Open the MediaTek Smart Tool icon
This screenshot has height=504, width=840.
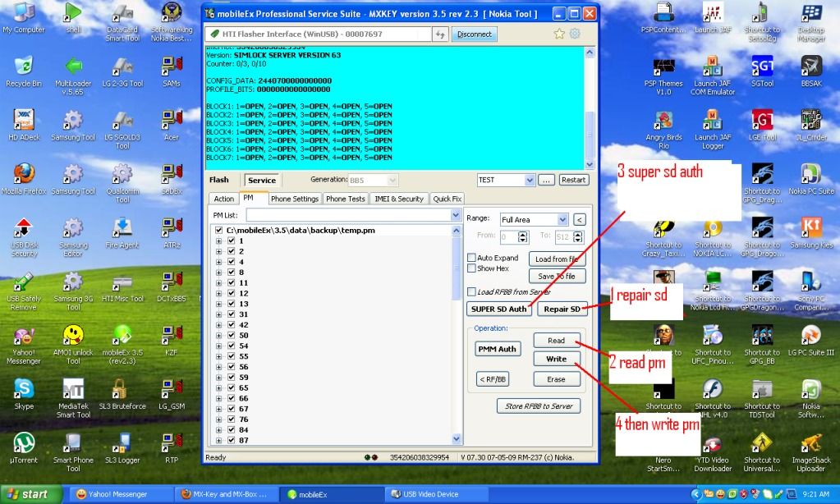73,398
